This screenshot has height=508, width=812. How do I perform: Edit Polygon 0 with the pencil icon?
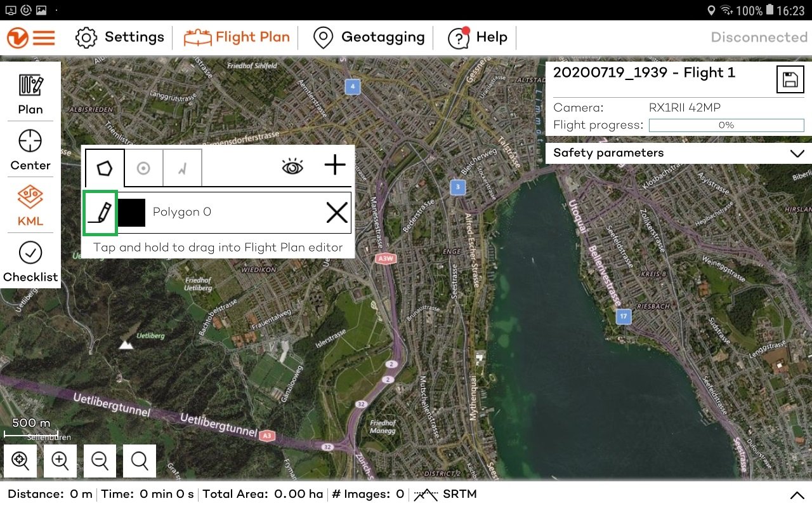click(100, 212)
